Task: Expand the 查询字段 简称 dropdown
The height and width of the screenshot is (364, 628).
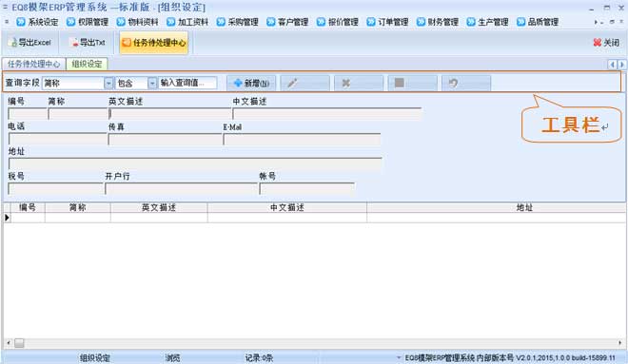Action: click(108, 84)
